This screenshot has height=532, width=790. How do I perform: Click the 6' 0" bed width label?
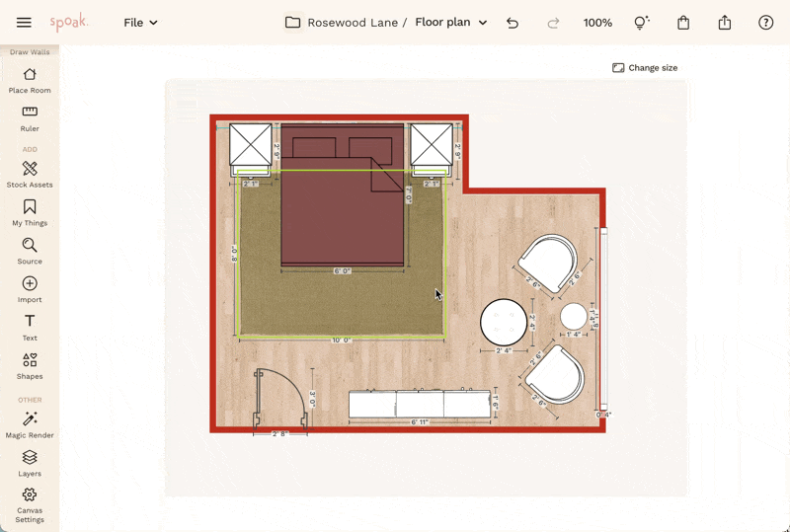[x=342, y=271]
